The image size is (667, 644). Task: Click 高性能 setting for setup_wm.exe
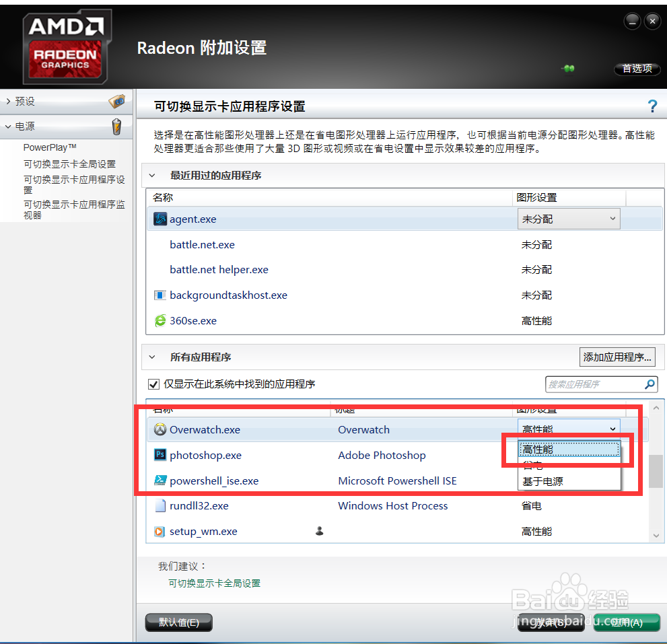tap(536, 531)
